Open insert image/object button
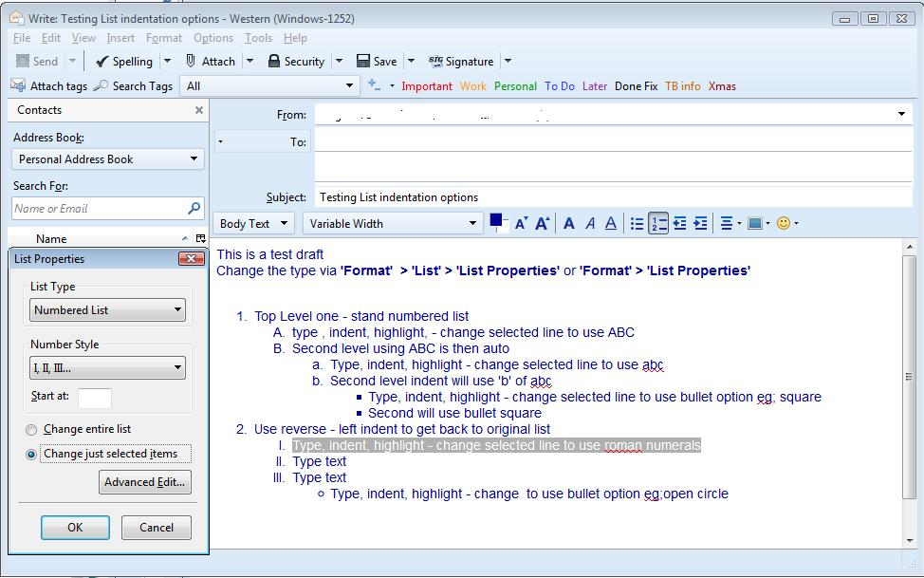 coord(758,224)
